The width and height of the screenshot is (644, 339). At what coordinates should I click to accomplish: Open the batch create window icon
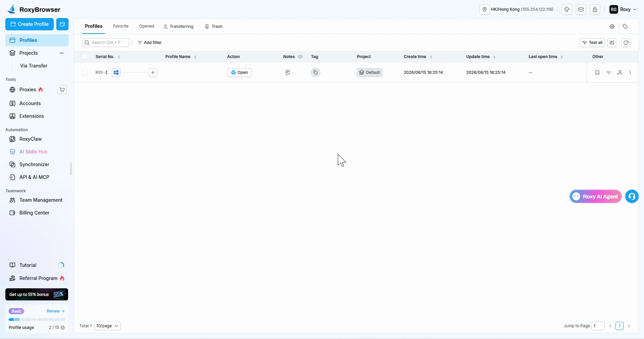(62, 24)
